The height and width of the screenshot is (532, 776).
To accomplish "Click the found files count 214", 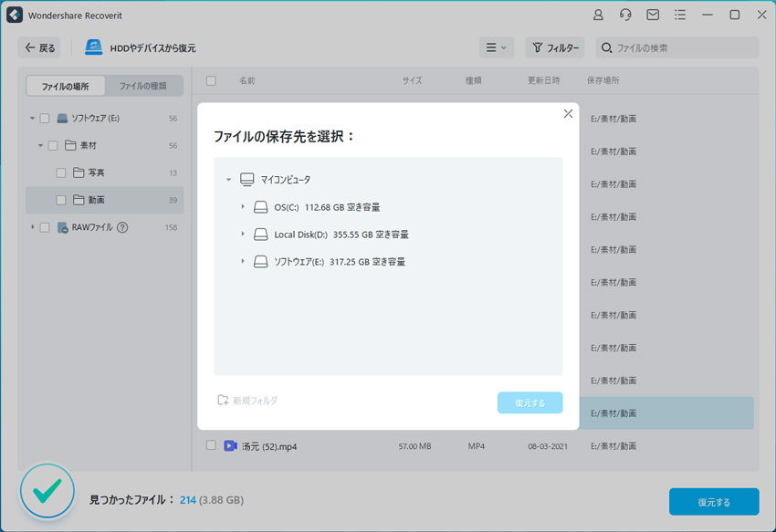I will (x=187, y=500).
